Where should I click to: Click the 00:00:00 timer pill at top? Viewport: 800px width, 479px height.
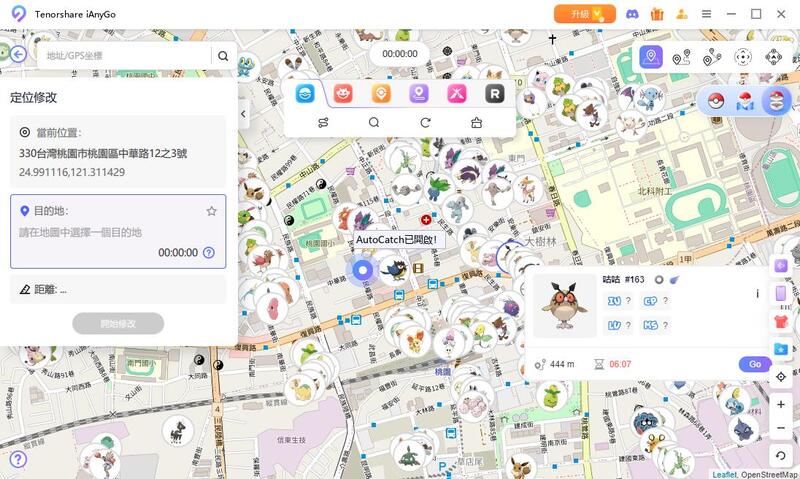coord(400,54)
